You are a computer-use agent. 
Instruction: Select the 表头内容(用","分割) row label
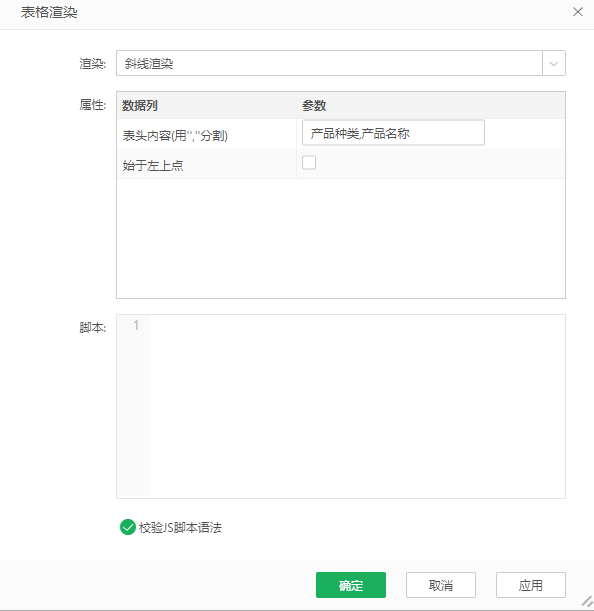click(175, 135)
